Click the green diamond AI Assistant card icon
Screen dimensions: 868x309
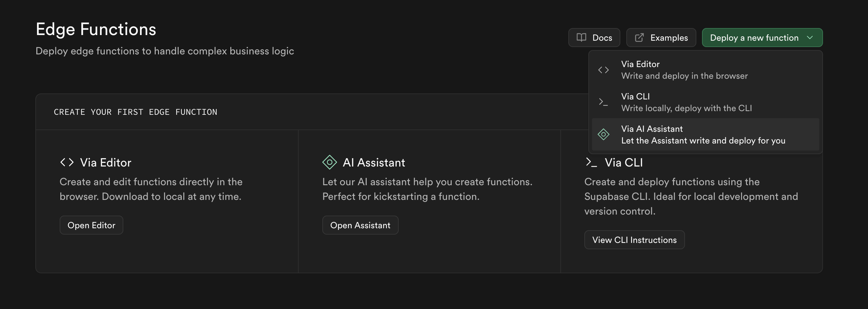[329, 162]
